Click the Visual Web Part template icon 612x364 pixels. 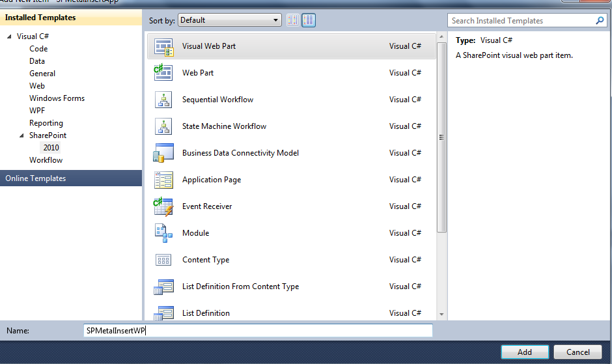pyautogui.click(x=163, y=47)
